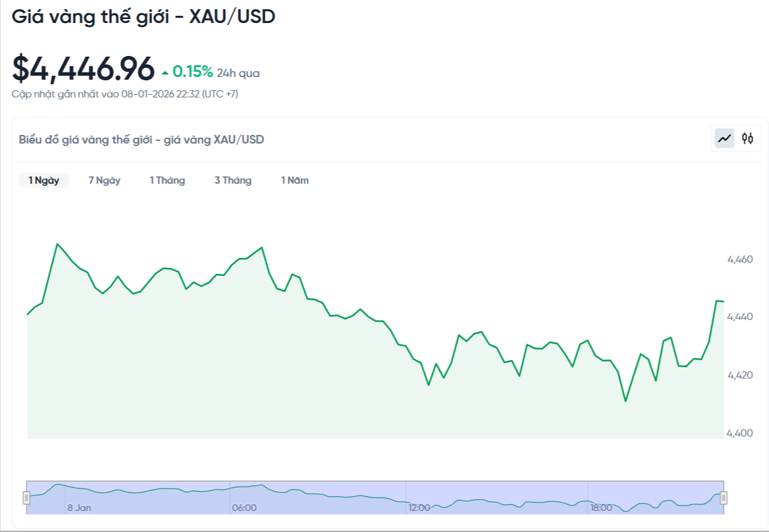Click the chart title Biểu đồ giá vàng thế giới

142,140
